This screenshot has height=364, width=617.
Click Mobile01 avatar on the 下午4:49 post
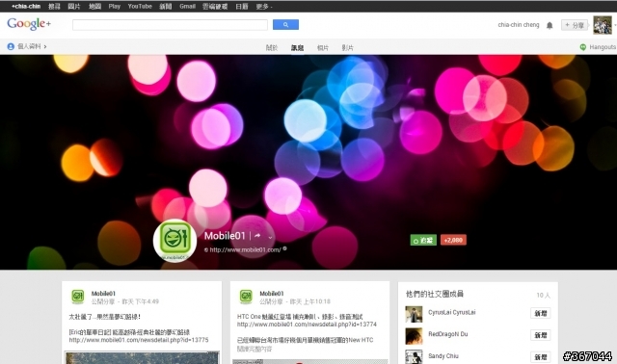tap(77, 296)
